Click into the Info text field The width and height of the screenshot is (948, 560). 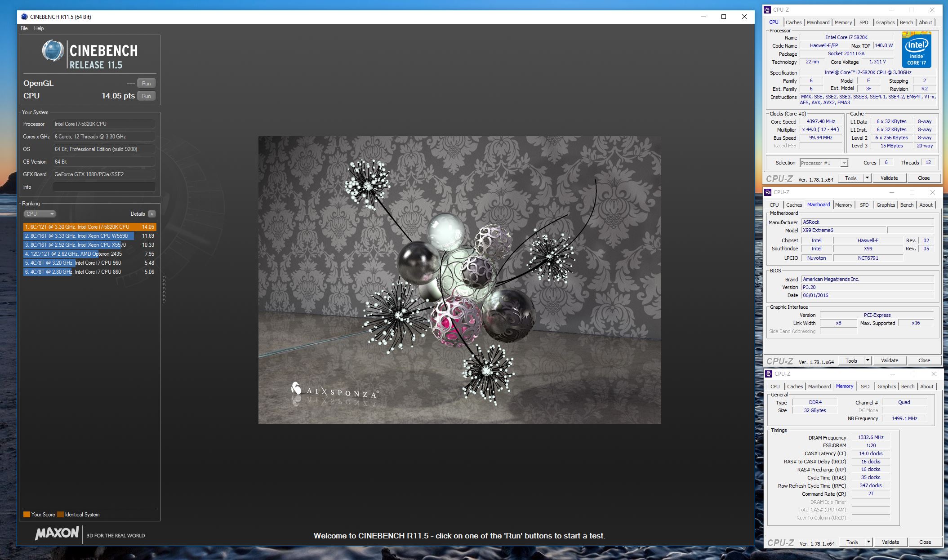pos(104,187)
